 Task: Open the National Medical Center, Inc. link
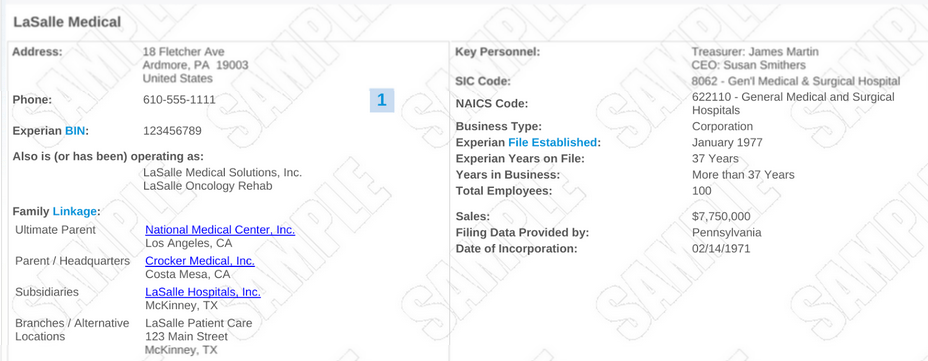point(220,230)
